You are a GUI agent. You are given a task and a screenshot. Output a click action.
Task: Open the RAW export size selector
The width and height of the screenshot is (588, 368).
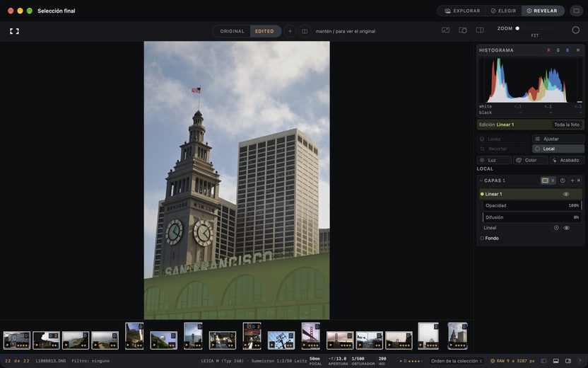(512, 361)
